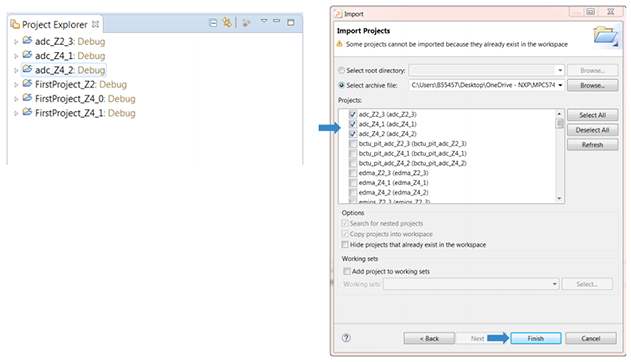This screenshot has width=631, height=362.
Task: Expand FirstProject_Z4_1 project tree node
Action: point(16,113)
